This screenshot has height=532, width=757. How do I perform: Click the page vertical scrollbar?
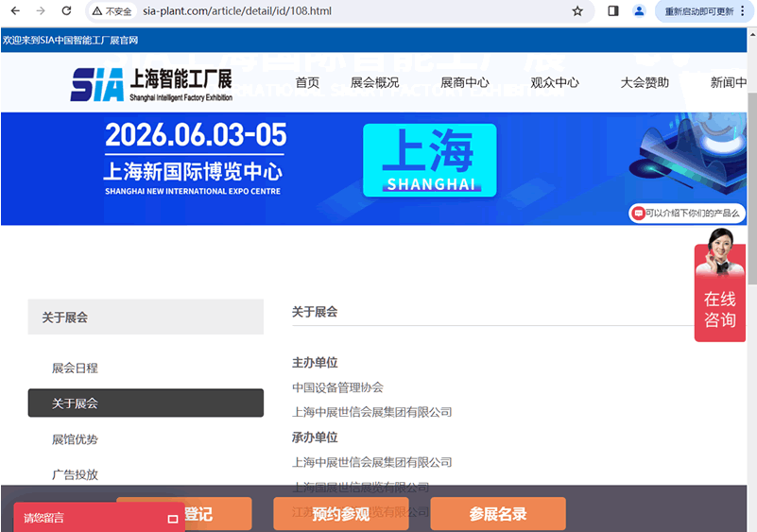click(x=751, y=189)
